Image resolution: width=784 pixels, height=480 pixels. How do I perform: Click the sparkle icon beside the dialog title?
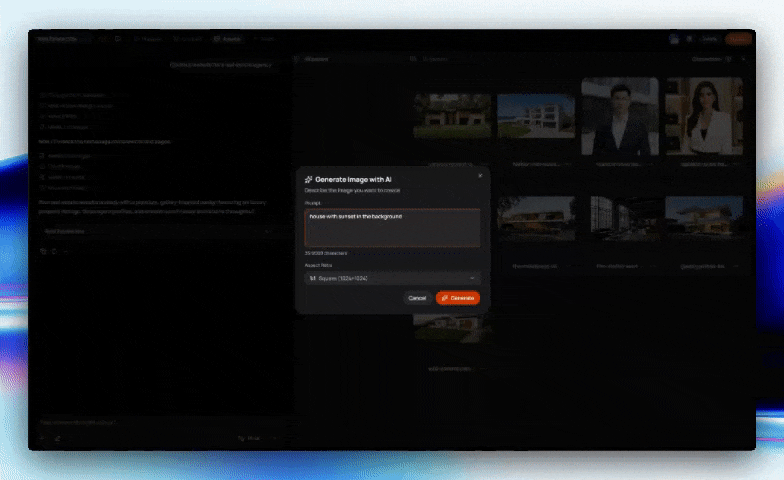(308, 180)
